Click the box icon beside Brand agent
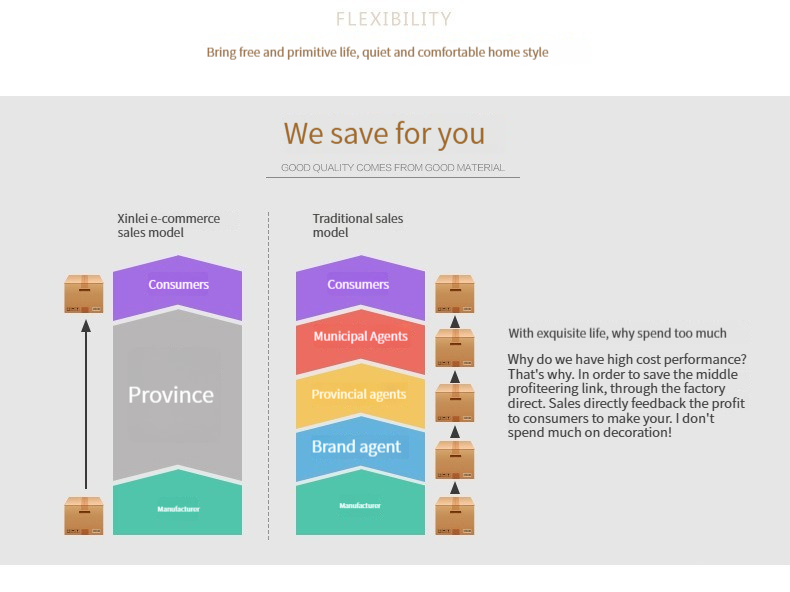This screenshot has height=592, width=790. coord(455,459)
